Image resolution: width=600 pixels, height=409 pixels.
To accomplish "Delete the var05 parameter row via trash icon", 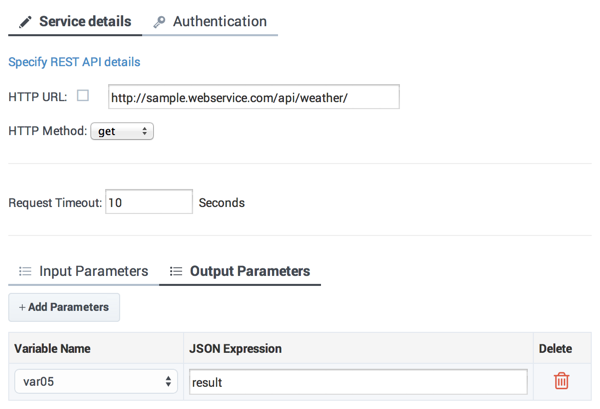I will point(562,381).
